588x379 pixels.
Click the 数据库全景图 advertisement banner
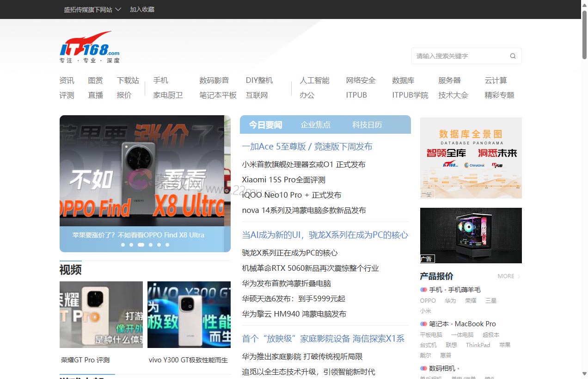(x=471, y=158)
